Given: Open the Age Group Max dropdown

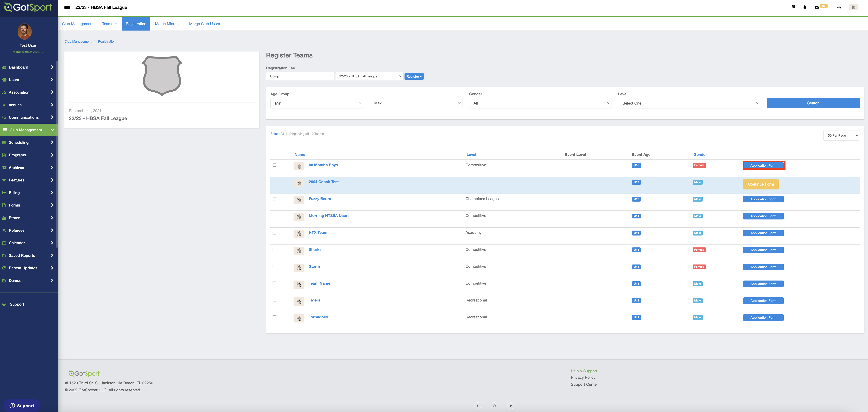Looking at the screenshot, I should [416, 103].
